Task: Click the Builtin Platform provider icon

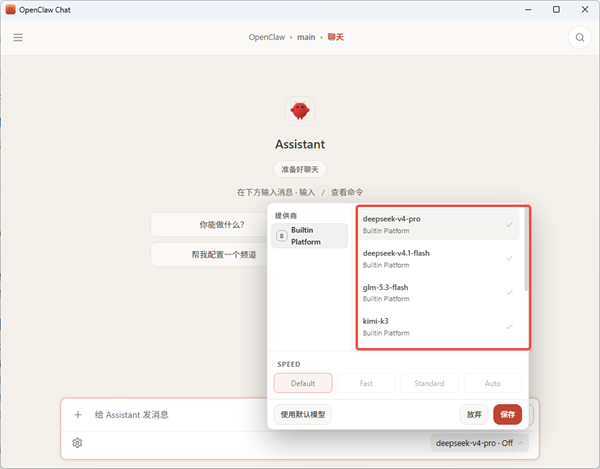Action: (282, 236)
